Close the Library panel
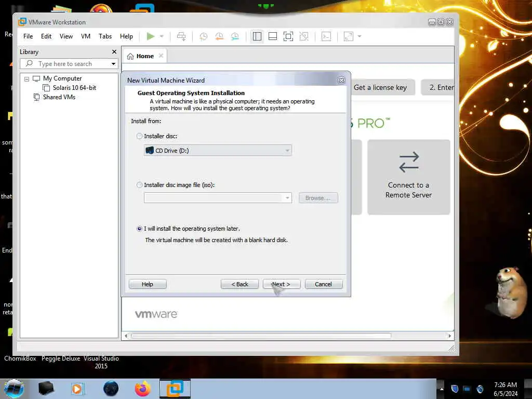 pos(114,51)
